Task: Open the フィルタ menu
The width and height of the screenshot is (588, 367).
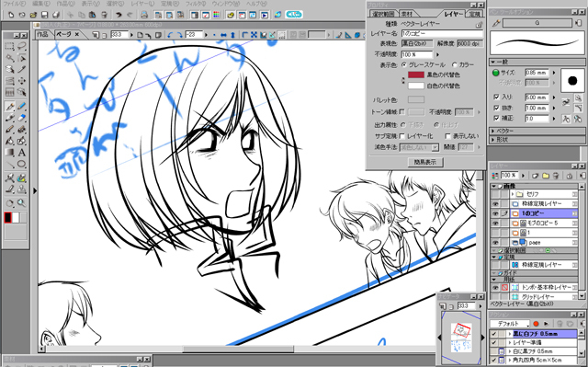Action: tap(196, 4)
